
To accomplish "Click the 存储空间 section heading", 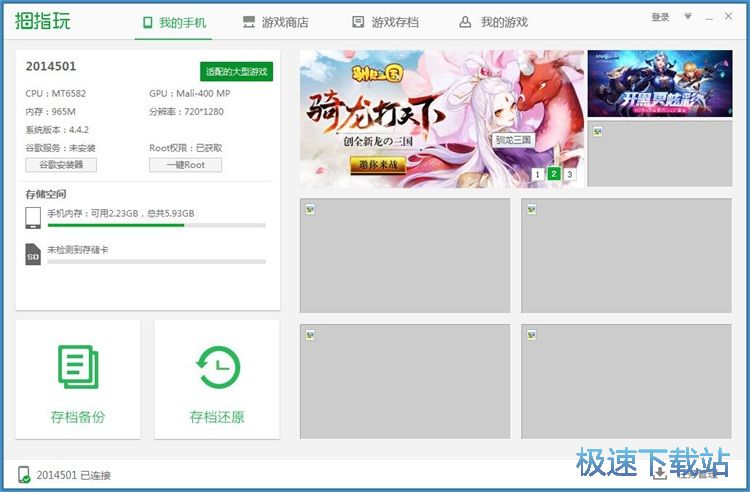I will pyautogui.click(x=46, y=194).
